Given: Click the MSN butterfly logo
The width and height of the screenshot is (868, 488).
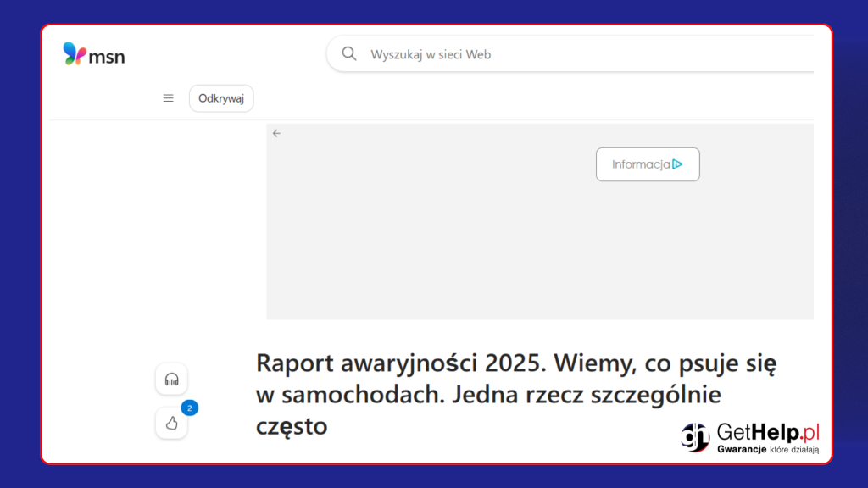Looking at the screenshot, I should click(75, 54).
